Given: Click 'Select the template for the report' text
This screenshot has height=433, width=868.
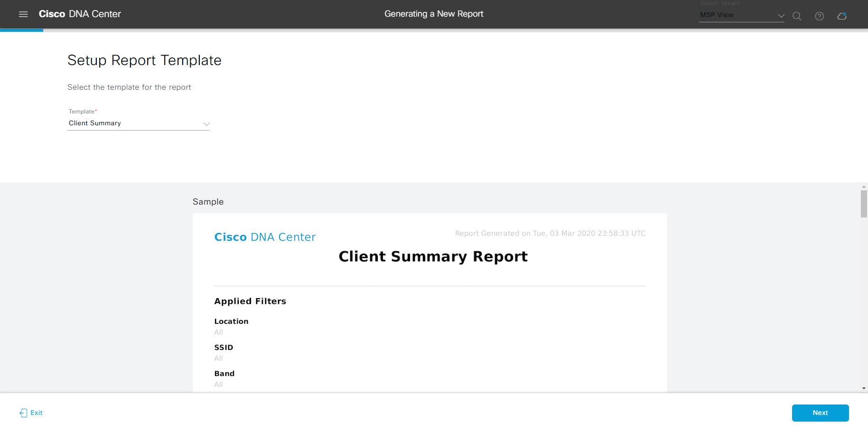Looking at the screenshot, I should coord(129,87).
